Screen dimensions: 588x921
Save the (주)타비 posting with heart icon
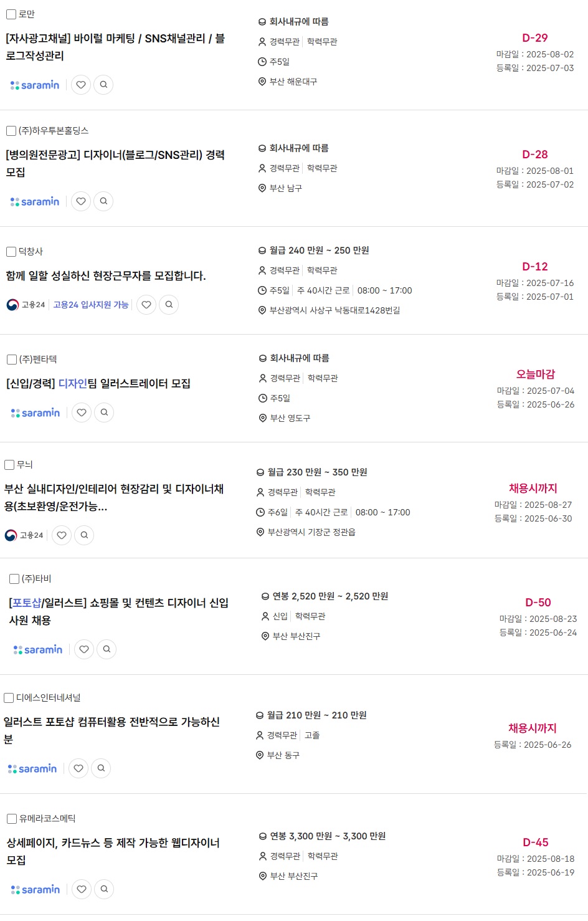pyautogui.click(x=84, y=649)
